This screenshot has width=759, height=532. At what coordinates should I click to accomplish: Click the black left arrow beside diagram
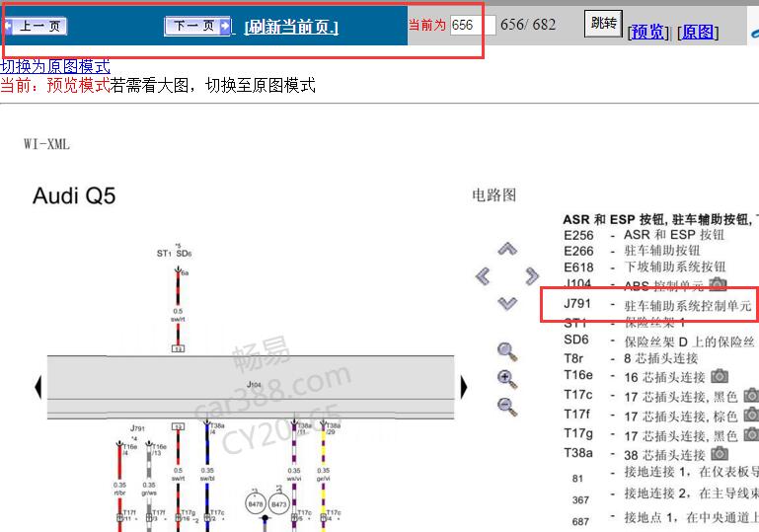[38, 387]
